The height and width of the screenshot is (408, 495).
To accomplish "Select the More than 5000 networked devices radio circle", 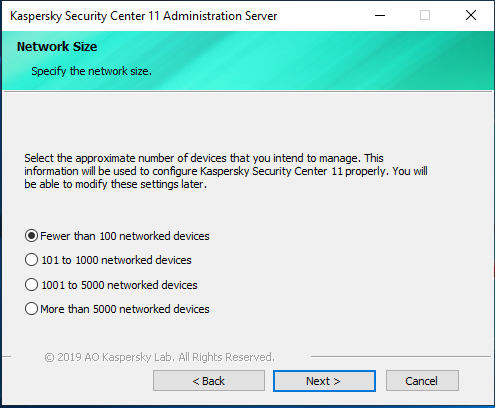I will pyautogui.click(x=31, y=309).
